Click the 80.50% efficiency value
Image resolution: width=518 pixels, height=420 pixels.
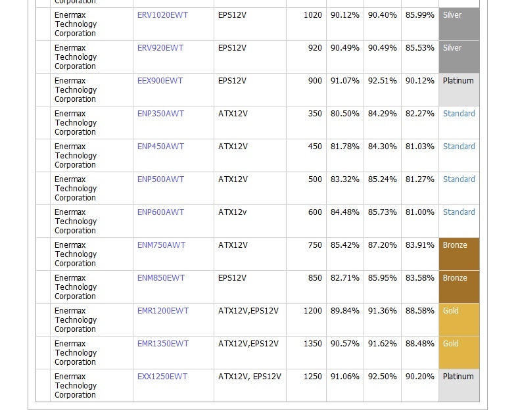point(345,114)
